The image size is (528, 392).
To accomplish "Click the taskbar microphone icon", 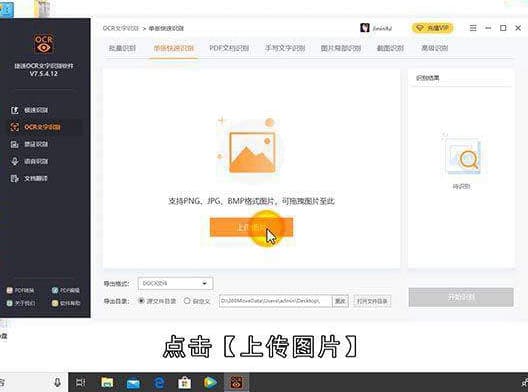I will click(58, 383).
